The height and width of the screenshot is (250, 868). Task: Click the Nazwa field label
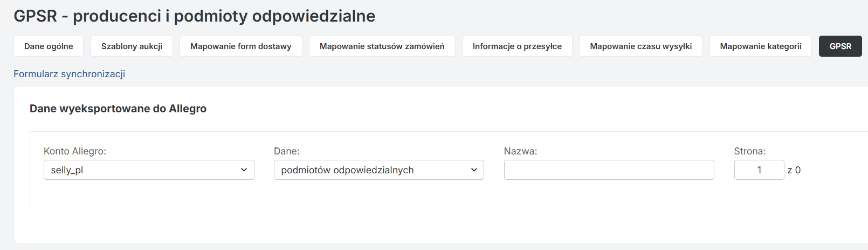coord(520,151)
